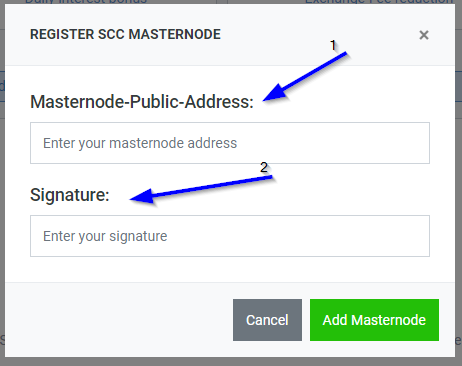Click empty dialog footer beside Cancel
This screenshot has width=462, height=366.
(x=117, y=320)
